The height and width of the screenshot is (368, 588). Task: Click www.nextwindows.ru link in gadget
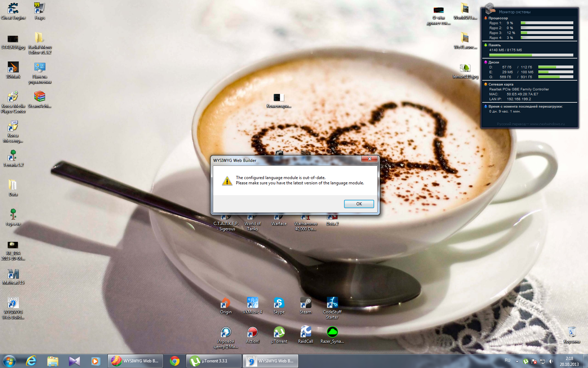tap(547, 124)
